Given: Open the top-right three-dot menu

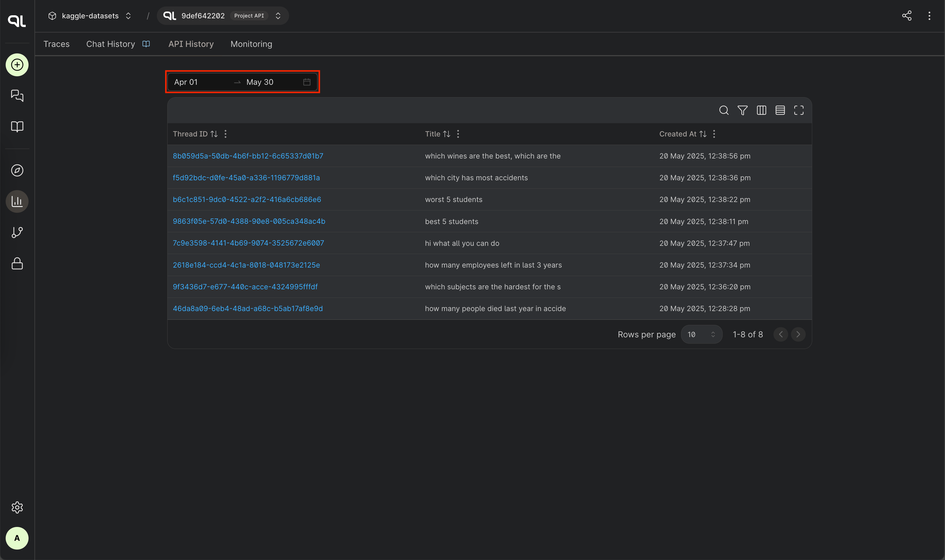Looking at the screenshot, I should pos(929,16).
